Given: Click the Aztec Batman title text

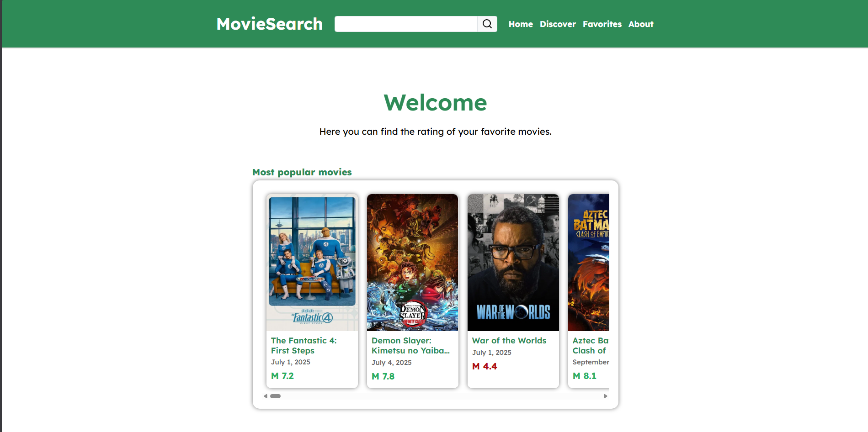Looking at the screenshot, I should click(590, 346).
